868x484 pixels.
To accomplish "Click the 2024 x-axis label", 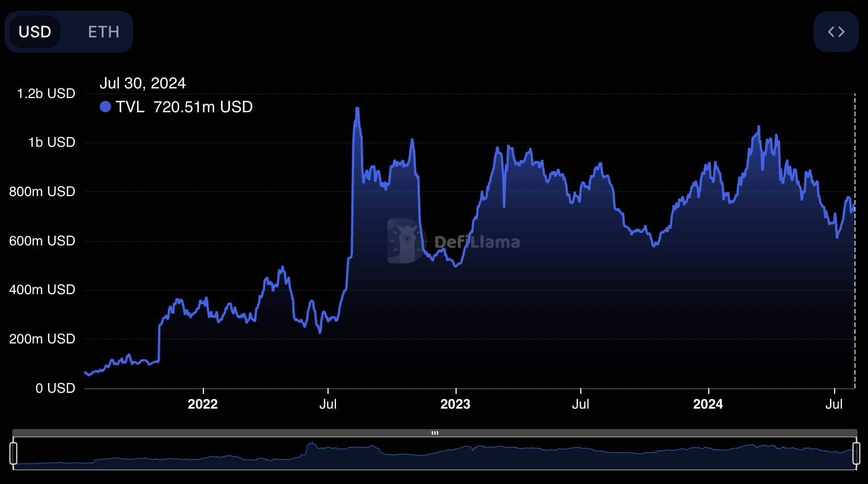I will 708,404.
